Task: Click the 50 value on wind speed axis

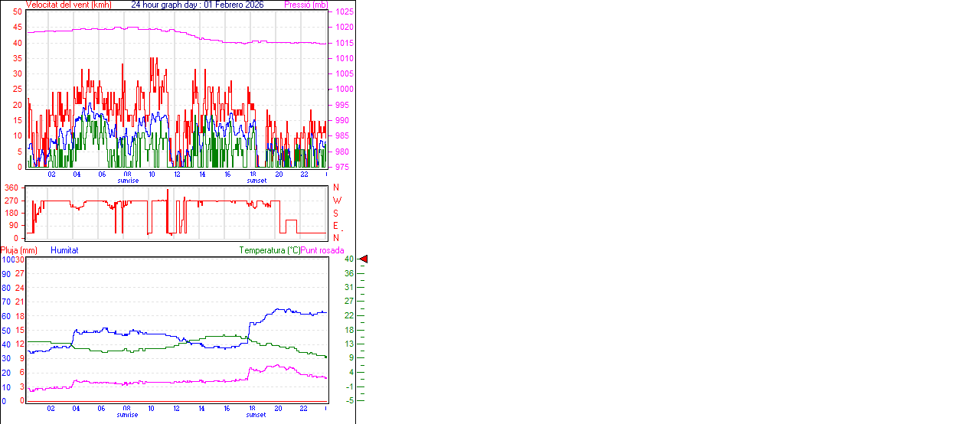Action: 18,12
